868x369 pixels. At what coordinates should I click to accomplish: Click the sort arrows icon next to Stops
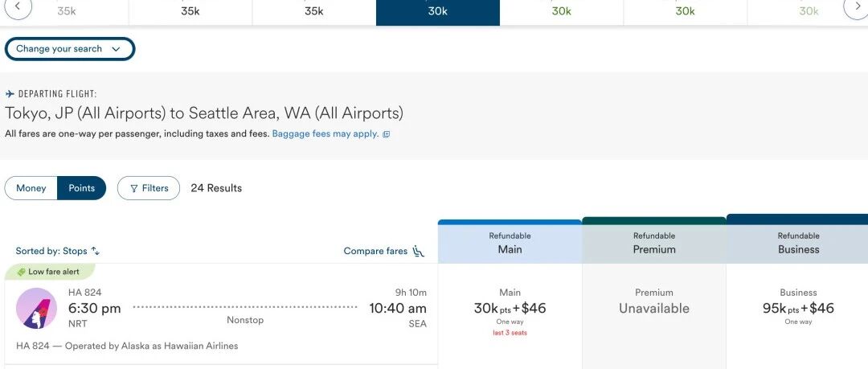(x=95, y=251)
